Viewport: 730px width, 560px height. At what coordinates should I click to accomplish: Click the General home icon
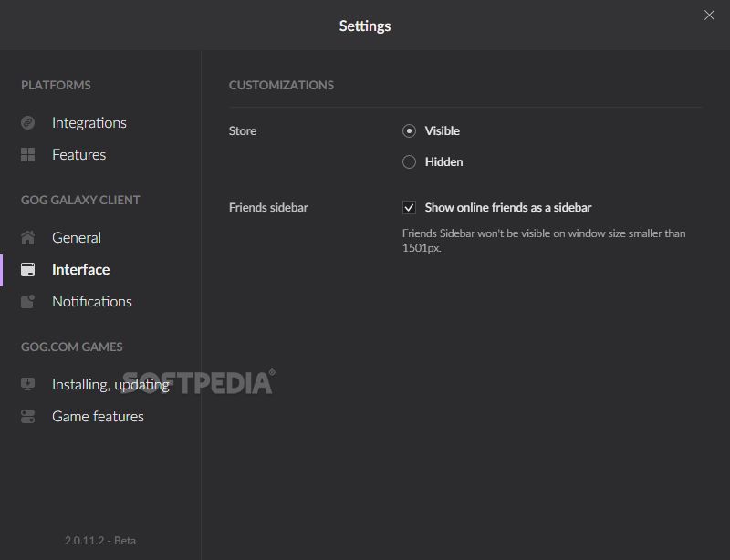point(28,237)
